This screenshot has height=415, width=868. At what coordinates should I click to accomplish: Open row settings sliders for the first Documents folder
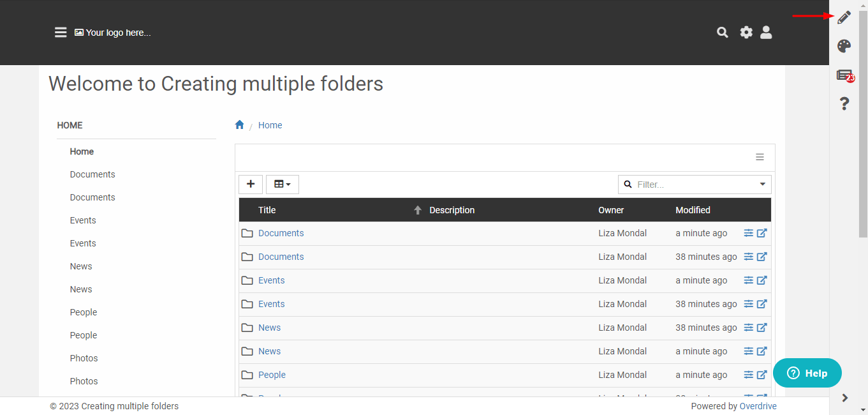[747, 233]
